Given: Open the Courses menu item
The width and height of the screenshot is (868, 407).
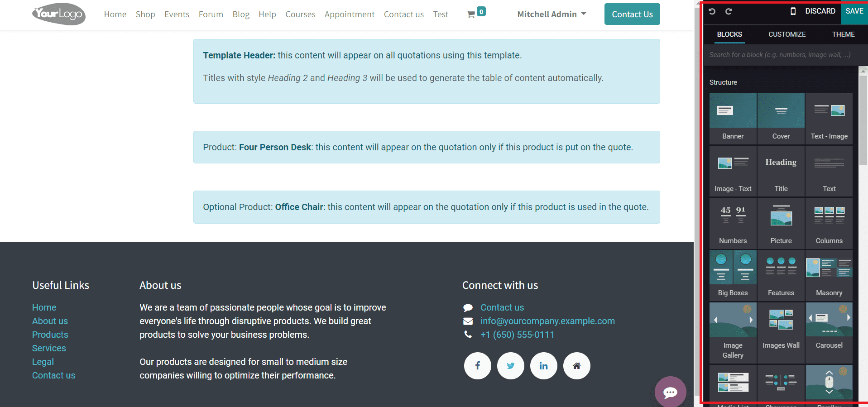Looking at the screenshot, I should [300, 14].
